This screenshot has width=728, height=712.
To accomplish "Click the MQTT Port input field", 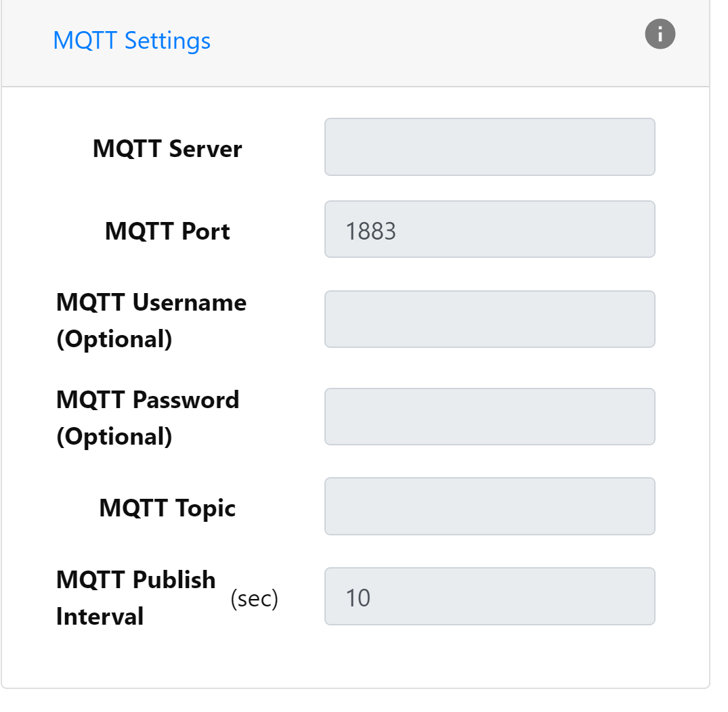I will pyautogui.click(x=490, y=229).
